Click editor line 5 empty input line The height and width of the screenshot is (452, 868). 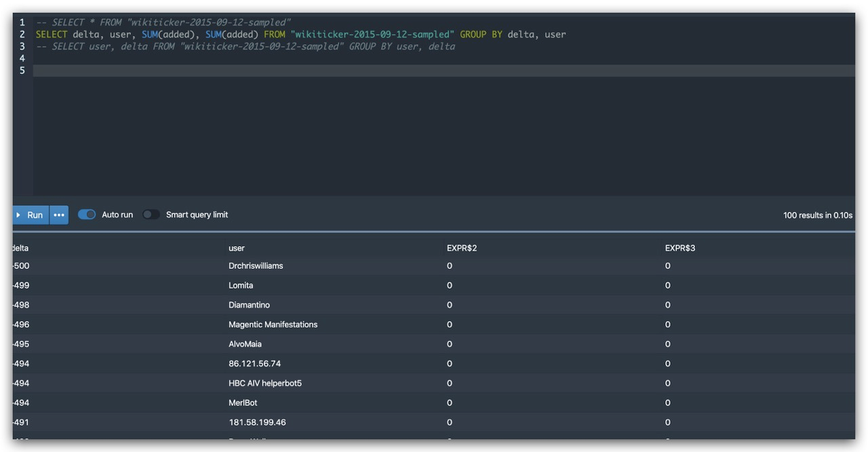pos(443,70)
